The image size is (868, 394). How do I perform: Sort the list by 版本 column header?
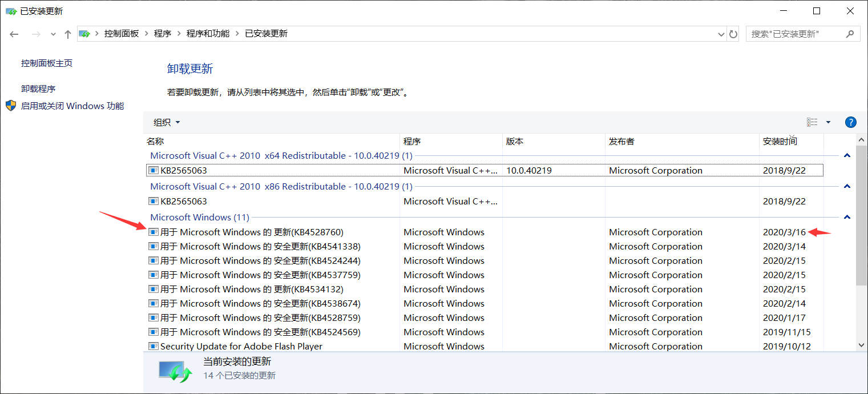(554, 141)
